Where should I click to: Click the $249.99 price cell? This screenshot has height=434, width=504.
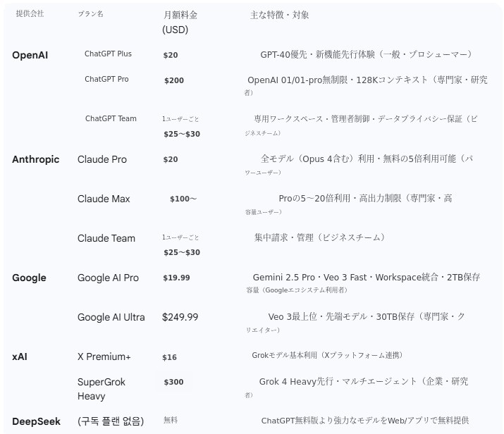pyautogui.click(x=180, y=317)
